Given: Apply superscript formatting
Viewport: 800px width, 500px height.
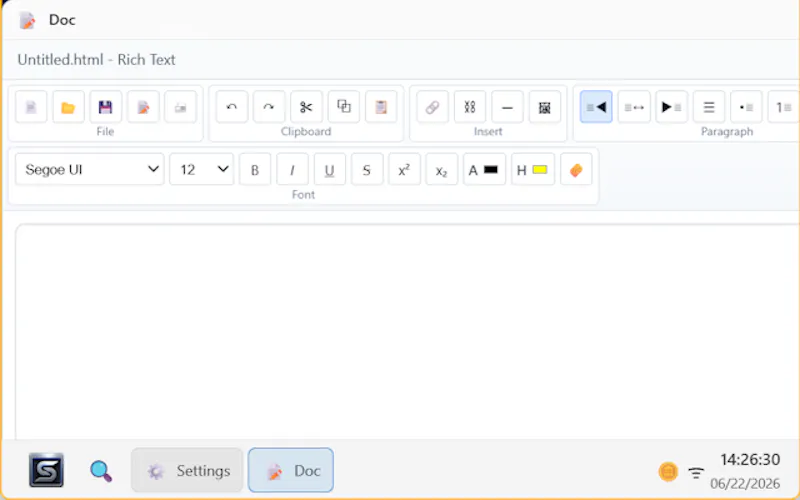Looking at the screenshot, I should pyautogui.click(x=404, y=170).
